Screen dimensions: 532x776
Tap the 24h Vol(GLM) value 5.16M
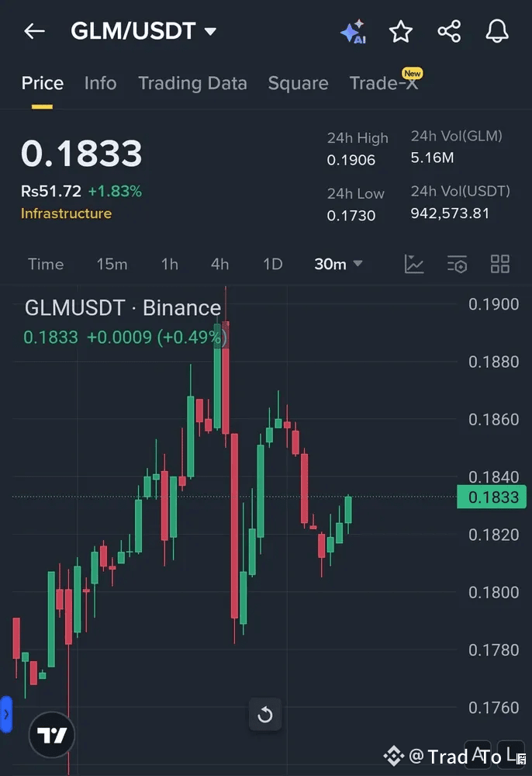click(432, 158)
